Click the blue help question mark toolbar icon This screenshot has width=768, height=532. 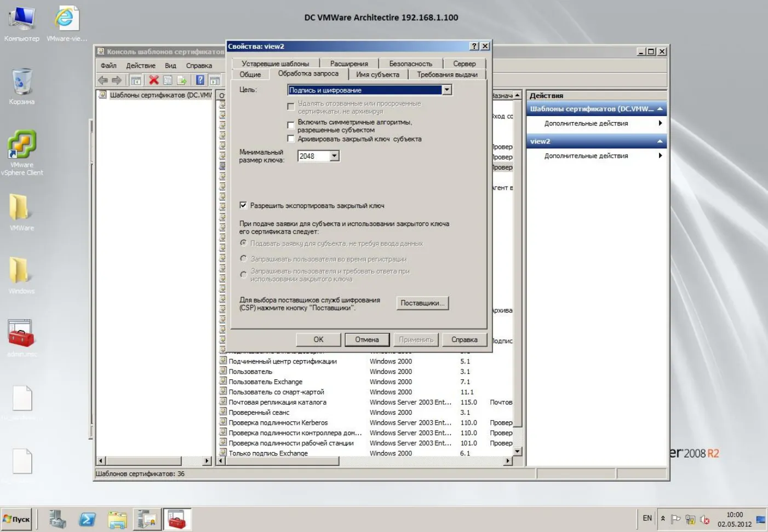coord(200,80)
